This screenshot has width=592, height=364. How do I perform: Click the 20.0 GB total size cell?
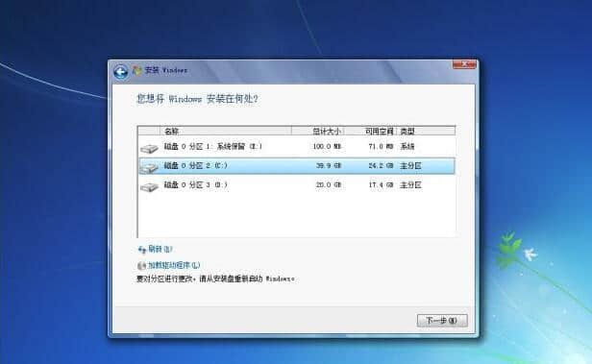pyautogui.click(x=329, y=184)
